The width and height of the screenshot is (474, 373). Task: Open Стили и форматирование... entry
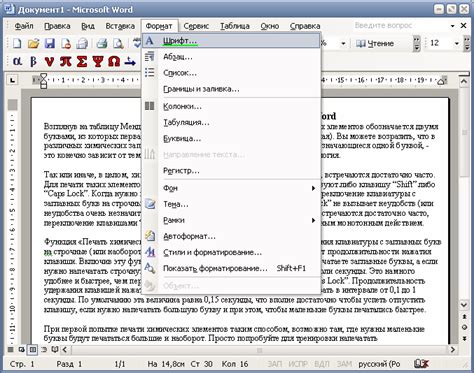[x=231, y=252]
